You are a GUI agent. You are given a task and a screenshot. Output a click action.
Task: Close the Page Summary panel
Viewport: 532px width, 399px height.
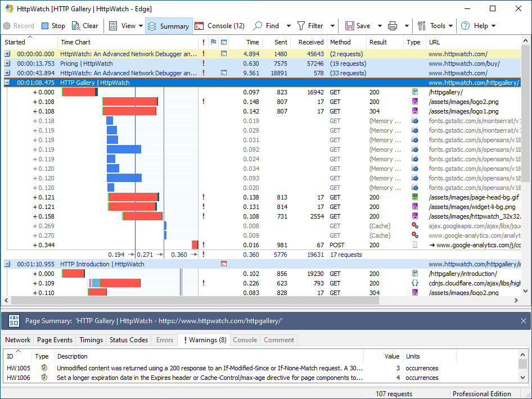[x=523, y=321]
